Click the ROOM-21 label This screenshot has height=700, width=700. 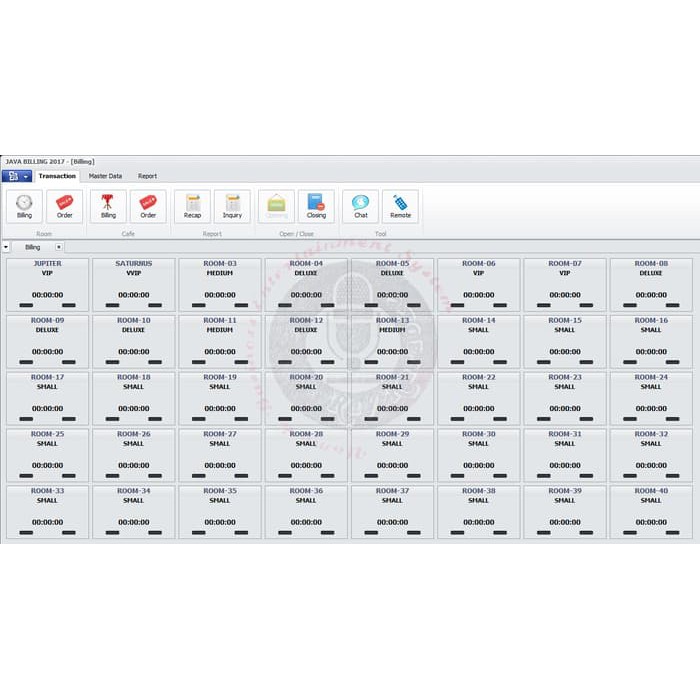392,377
